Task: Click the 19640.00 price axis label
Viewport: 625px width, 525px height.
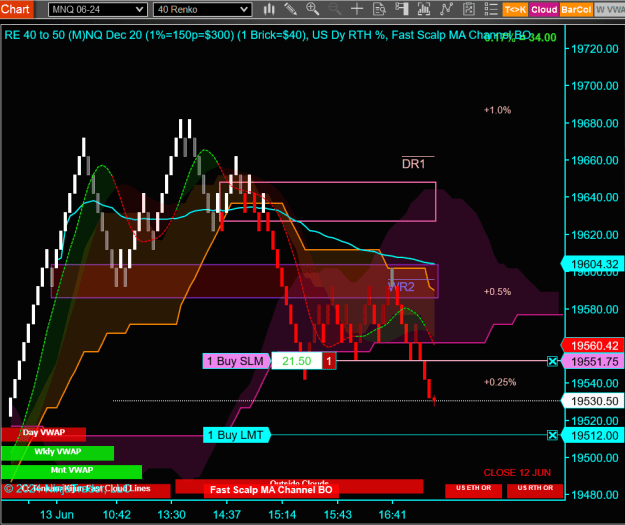Action: pos(595,197)
